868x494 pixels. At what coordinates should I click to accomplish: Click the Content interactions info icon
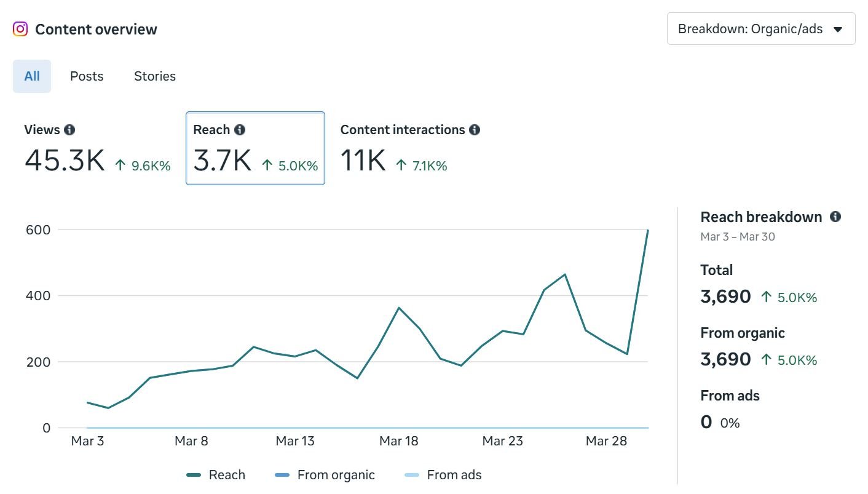[474, 130]
